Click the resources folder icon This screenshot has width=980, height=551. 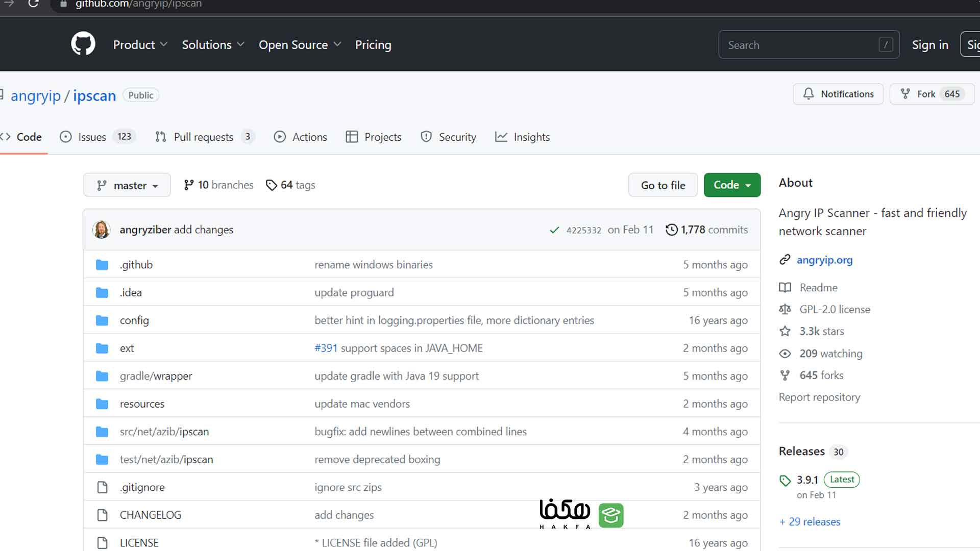click(102, 404)
